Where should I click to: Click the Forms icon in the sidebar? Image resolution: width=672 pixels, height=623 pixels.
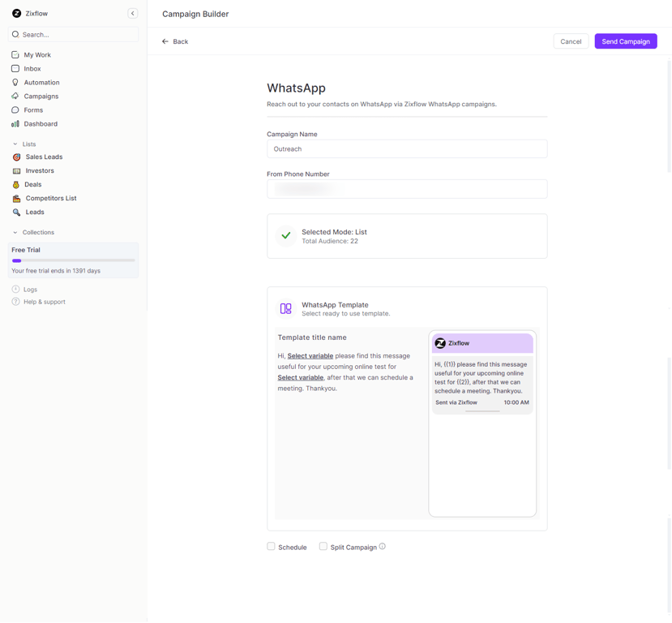[15, 110]
